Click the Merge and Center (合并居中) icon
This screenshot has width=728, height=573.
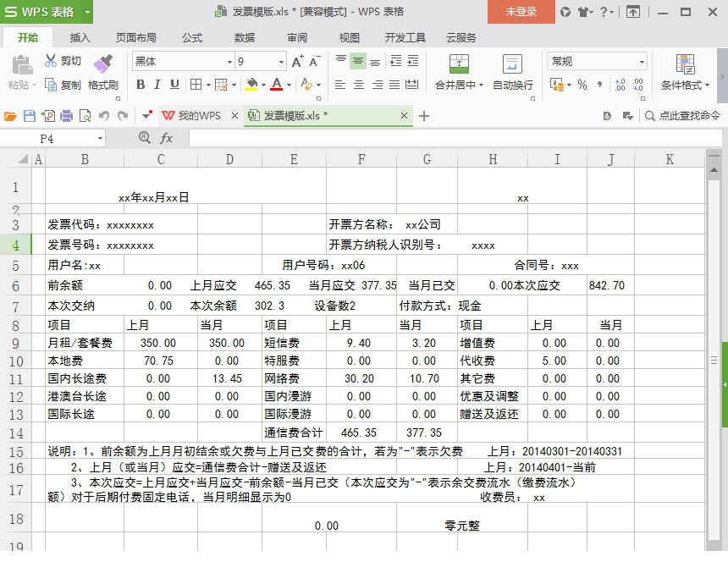coord(459,64)
